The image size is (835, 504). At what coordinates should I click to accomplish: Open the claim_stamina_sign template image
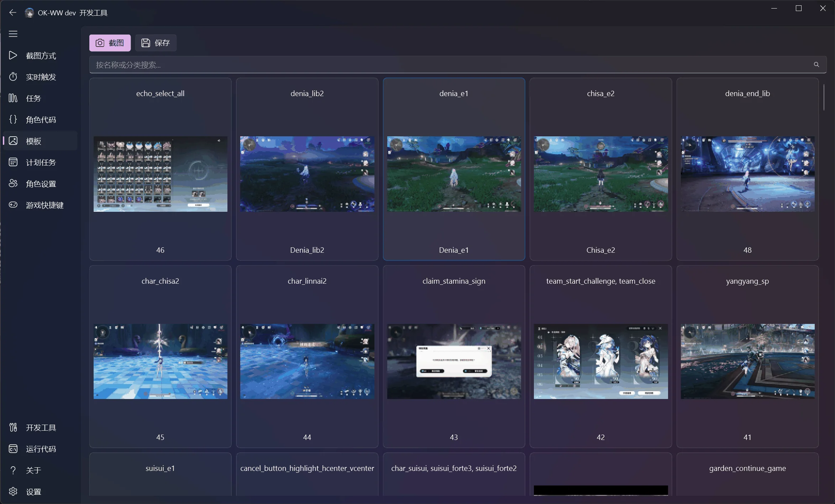click(x=454, y=361)
